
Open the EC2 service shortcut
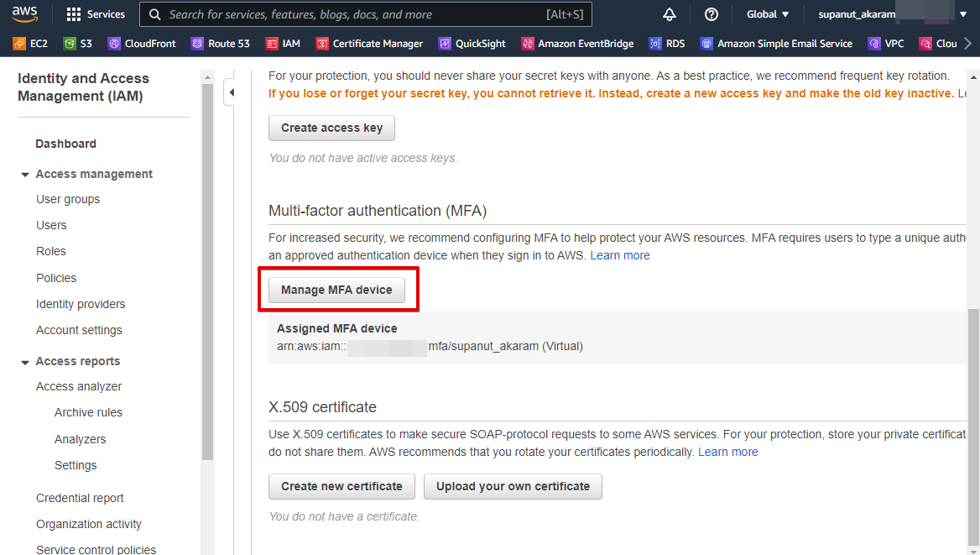29,43
